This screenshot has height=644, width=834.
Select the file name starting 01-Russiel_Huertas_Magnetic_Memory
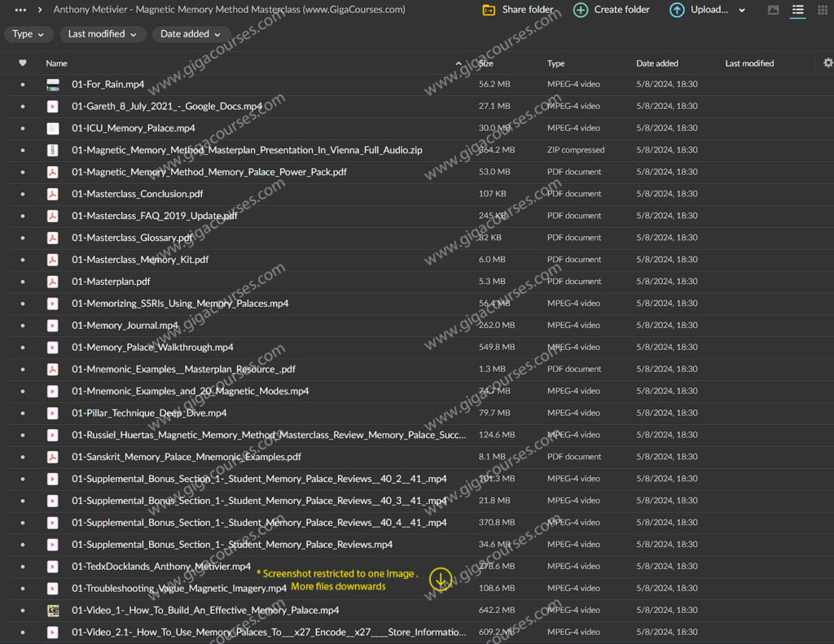(269, 435)
